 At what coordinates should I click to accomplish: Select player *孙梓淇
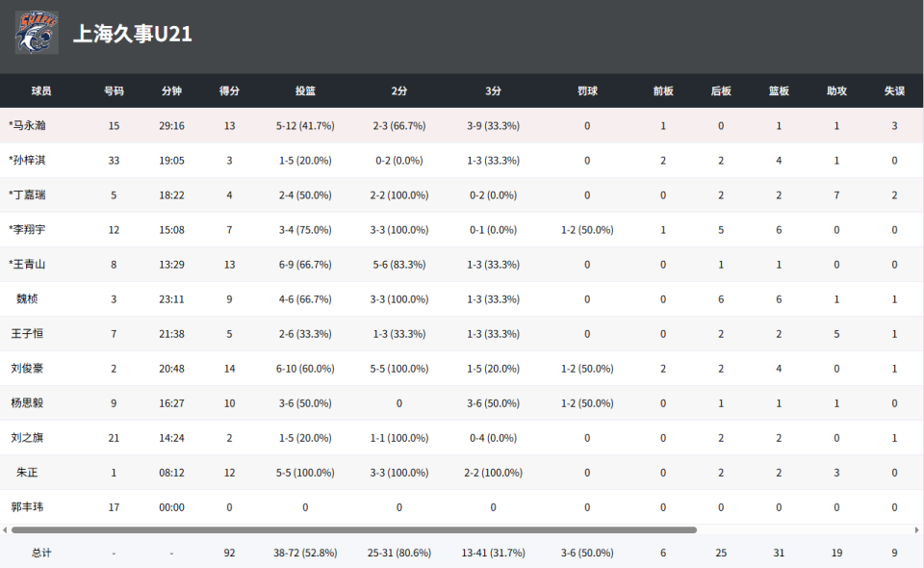click(x=27, y=160)
